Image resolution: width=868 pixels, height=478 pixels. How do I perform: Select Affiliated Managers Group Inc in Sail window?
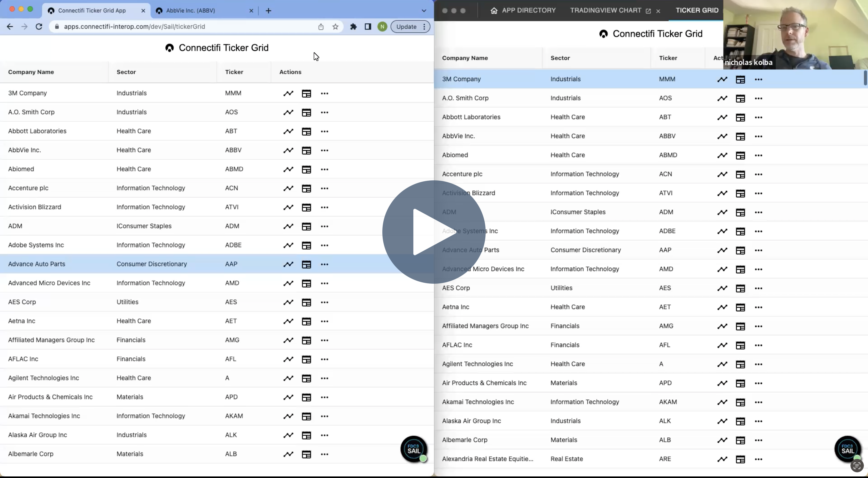click(x=485, y=326)
